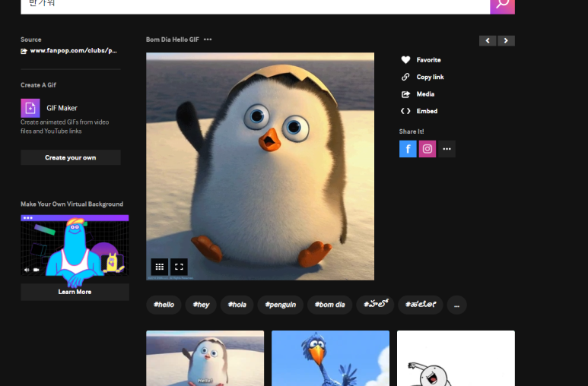Click the Embed code brackets icon
The width and height of the screenshot is (588, 386).
405,111
